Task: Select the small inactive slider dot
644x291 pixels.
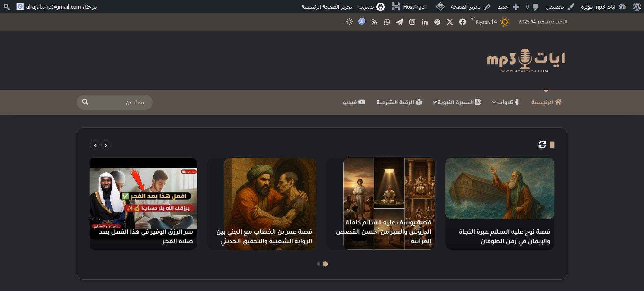Action: pyautogui.click(x=319, y=264)
